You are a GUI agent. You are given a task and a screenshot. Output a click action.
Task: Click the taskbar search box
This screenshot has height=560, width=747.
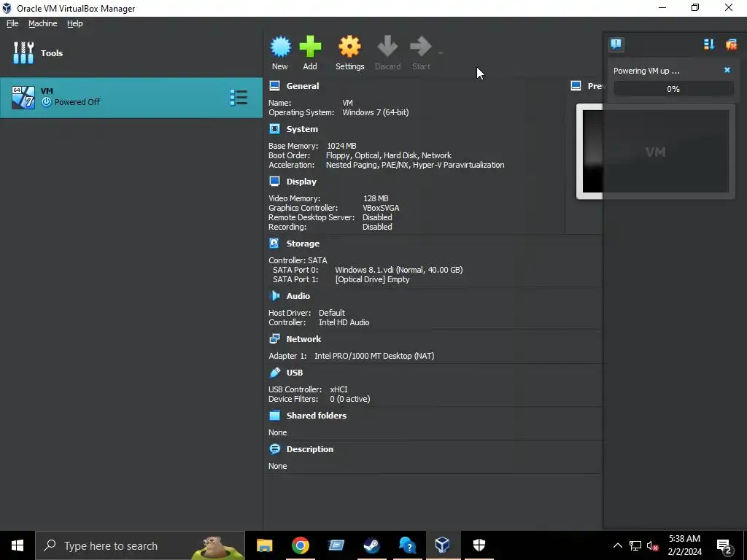[140, 545]
